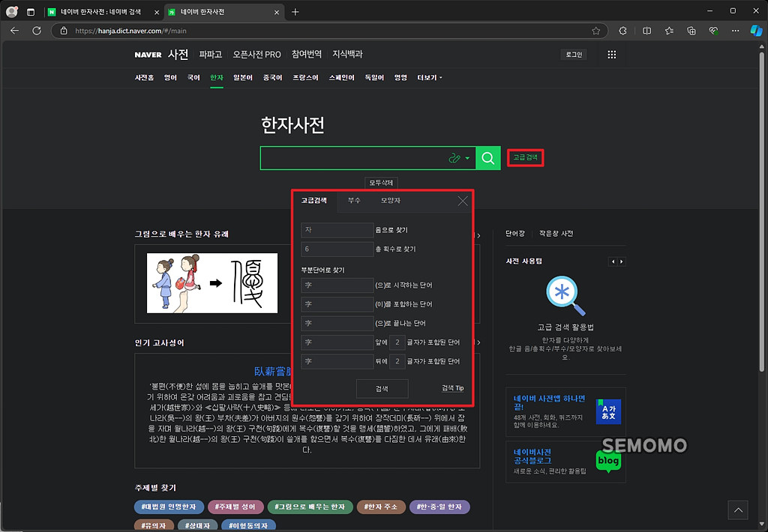Switch to the 중국어 dictionary tab
Viewport: 768px width, 532px height.
click(x=272, y=78)
